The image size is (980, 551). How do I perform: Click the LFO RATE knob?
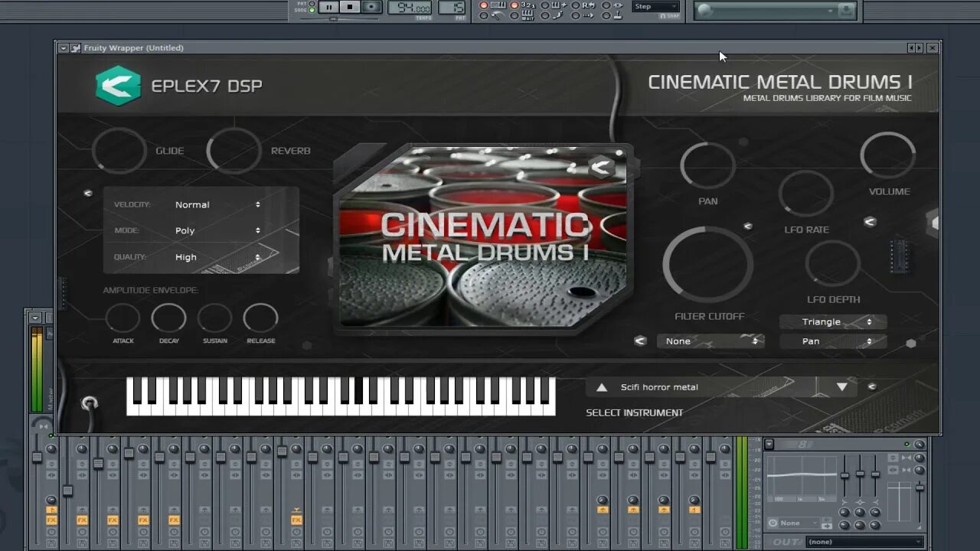[x=806, y=194]
